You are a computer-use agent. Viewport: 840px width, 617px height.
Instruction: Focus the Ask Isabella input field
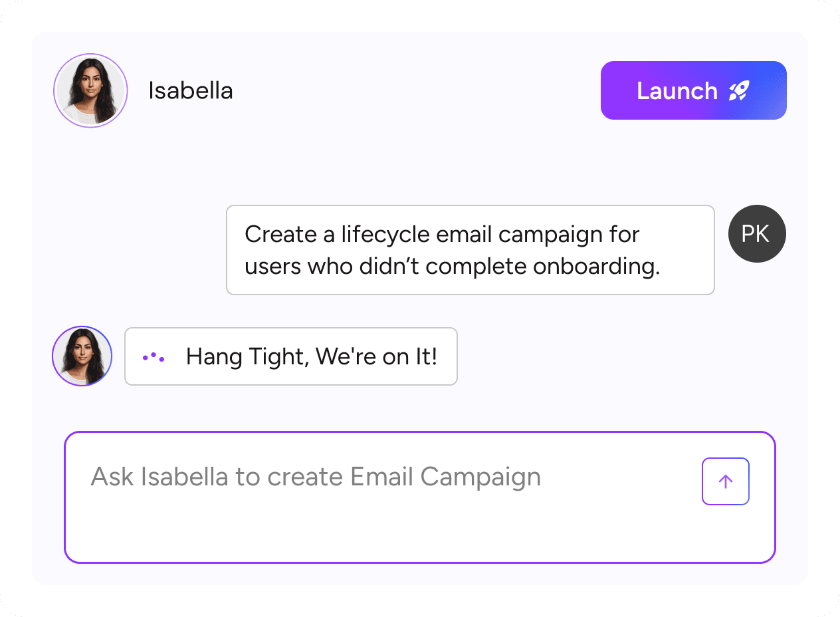click(420, 497)
